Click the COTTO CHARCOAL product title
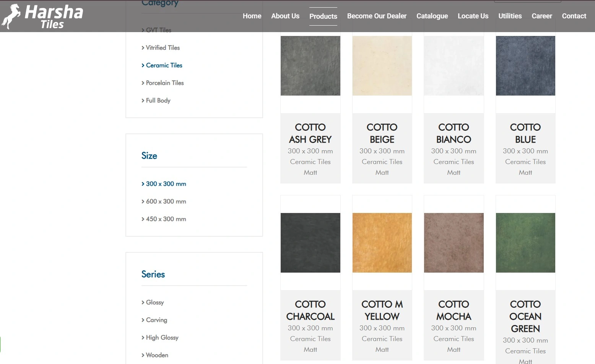595x364 pixels. [x=311, y=310]
